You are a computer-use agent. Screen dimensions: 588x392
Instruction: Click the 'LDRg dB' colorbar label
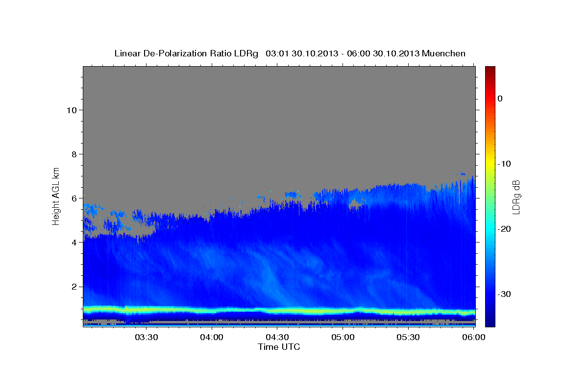[516, 197]
